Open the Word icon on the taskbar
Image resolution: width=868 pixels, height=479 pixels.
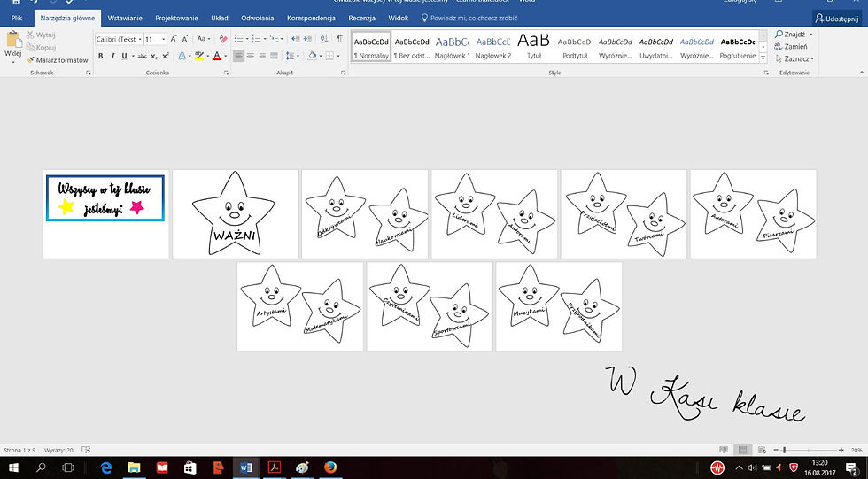coord(246,468)
